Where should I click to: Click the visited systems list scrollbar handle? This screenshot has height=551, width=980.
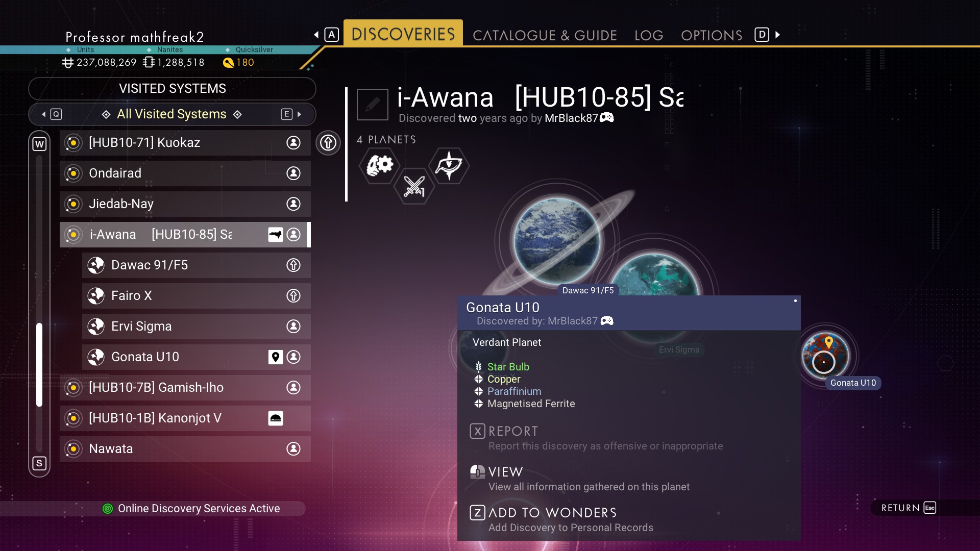(x=39, y=365)
